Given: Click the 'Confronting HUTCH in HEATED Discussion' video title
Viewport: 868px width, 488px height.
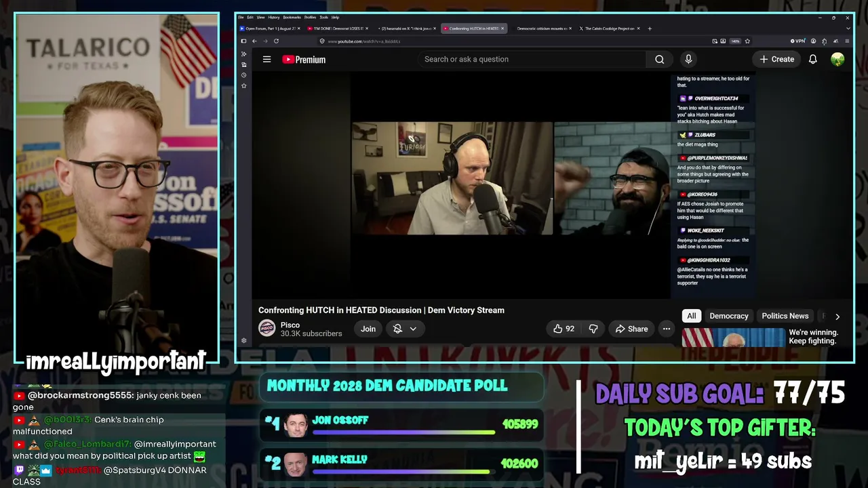Looking at the screenshot, I should point(381,310).
